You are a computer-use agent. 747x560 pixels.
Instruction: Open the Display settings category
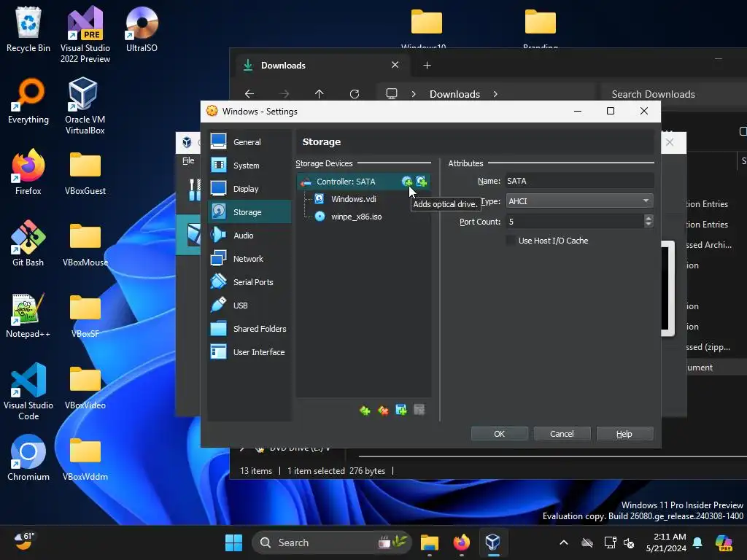(x=249, y=189)
